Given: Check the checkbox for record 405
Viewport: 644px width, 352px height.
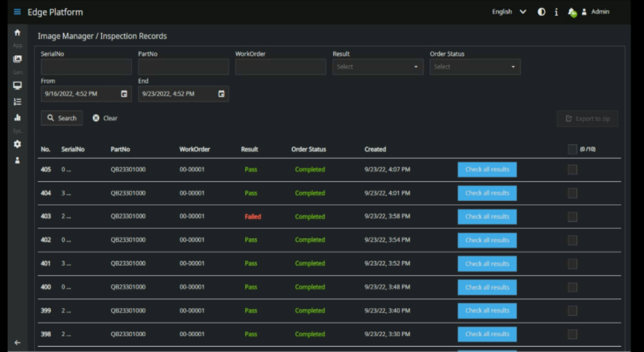Looking at the screenshot, I should point(572,170).
